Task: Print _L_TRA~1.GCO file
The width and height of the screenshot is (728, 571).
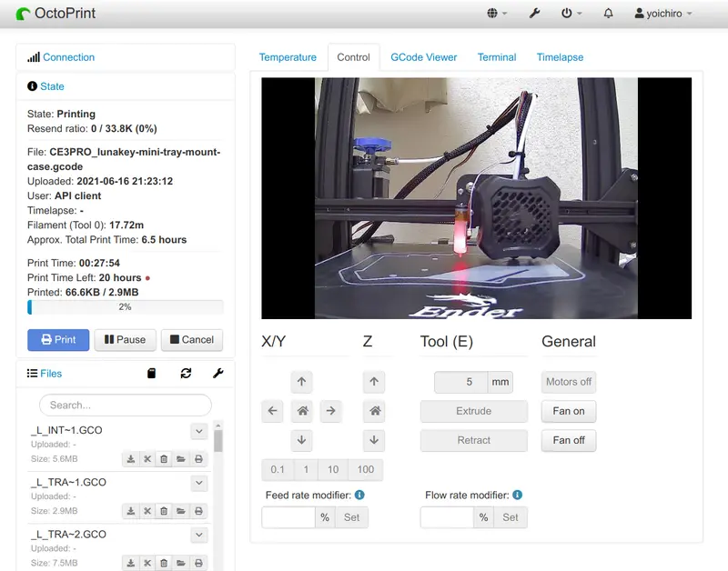Action: tap(198, 511)
